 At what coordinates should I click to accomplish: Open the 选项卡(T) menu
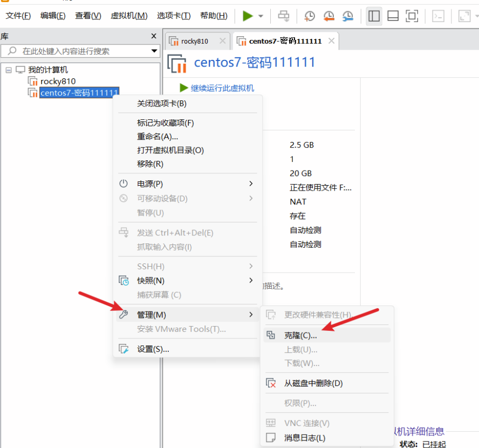click(174, 16)
